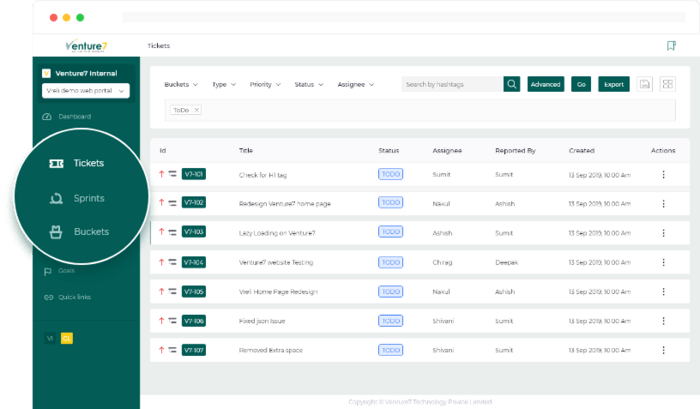Switch to grid view icon
This screenshot has width=700, height=409.
668,84
